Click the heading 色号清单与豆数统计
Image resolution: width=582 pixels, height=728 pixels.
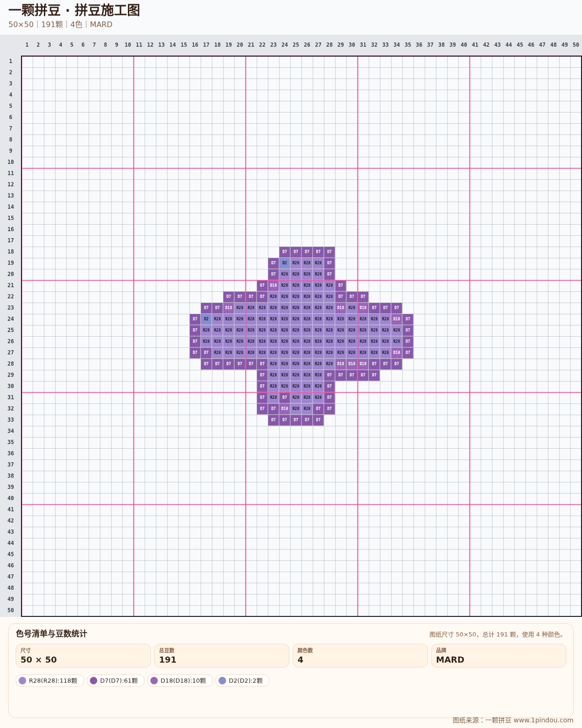tap(51, 634)
